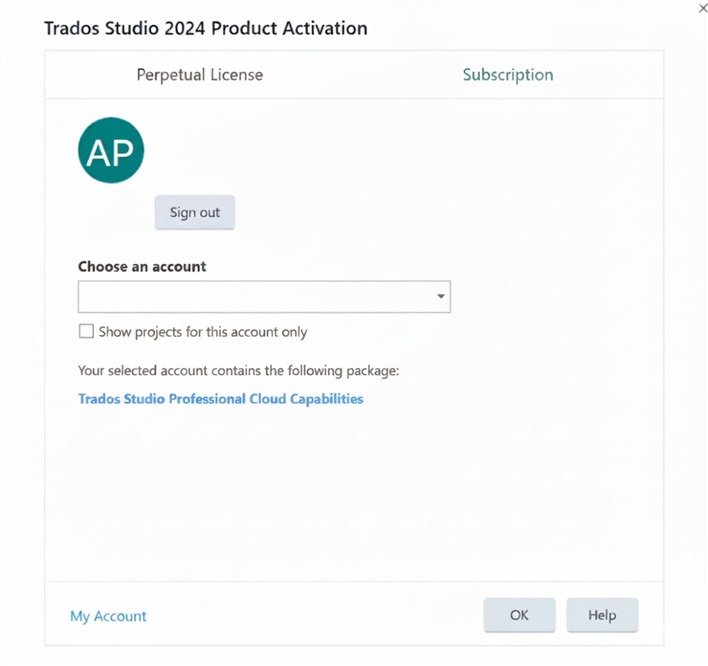
Task: Click the word 'License' in the first tab
Action: (x=237, y=75)
